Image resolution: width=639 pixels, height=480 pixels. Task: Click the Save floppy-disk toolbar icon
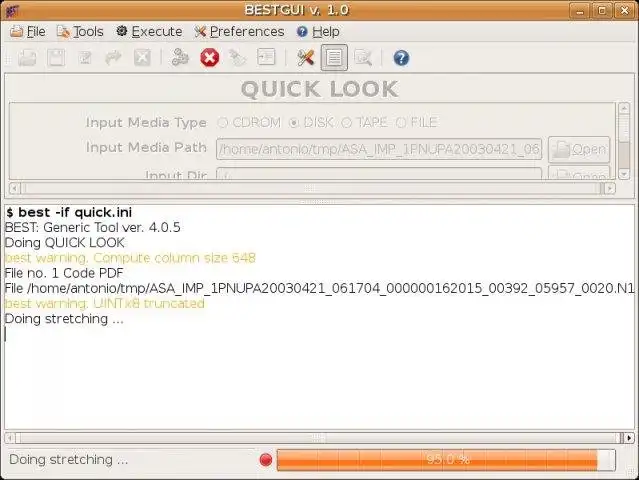[56, 58]
